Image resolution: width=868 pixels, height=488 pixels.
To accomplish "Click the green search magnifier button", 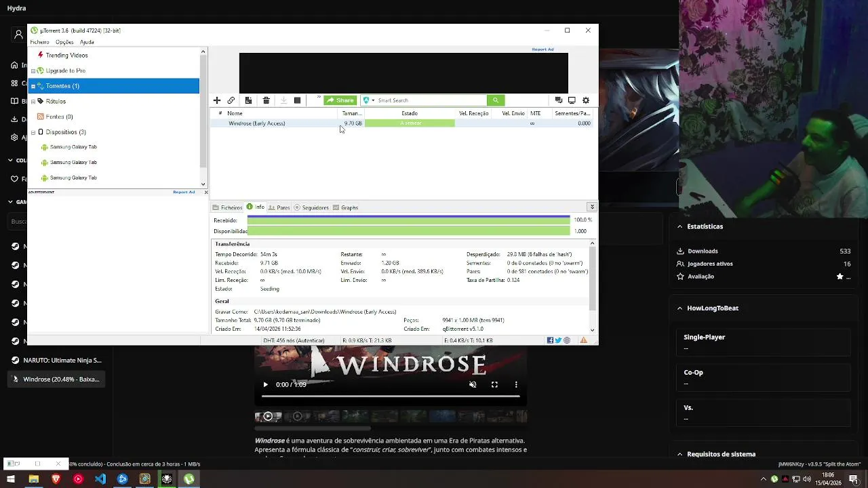I will (x=496, y=100).
